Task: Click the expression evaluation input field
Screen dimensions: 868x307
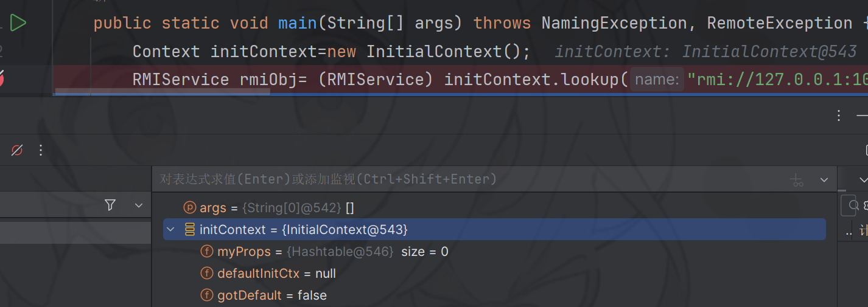Action: tap(426, 179)
